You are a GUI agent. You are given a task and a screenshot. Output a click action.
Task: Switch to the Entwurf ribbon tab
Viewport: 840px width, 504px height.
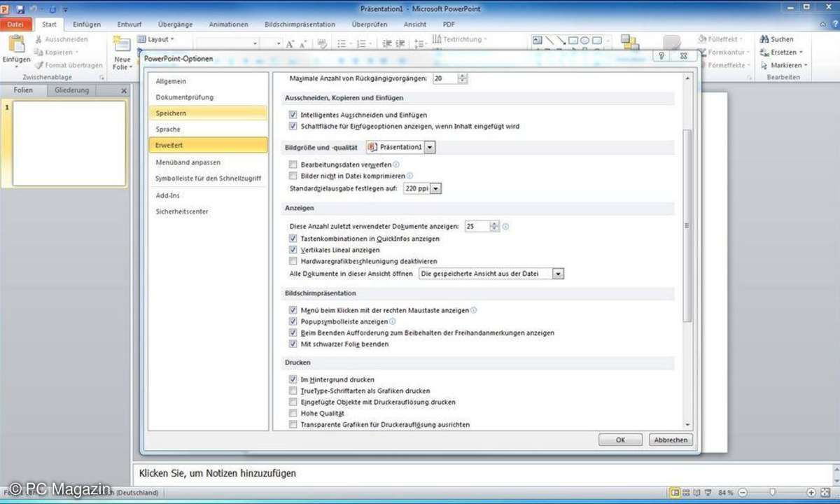pos(129,24)
